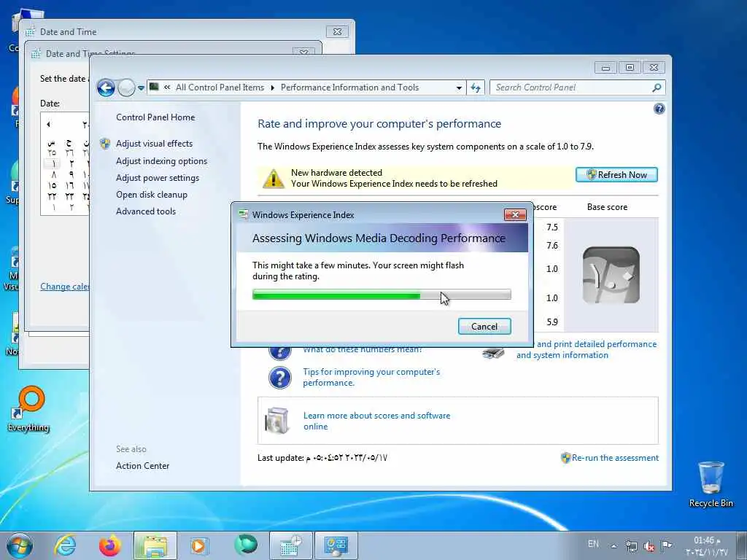Click the search magnifier icon
The width and height of the screenshot is (747, 560).
click(657, 87)
